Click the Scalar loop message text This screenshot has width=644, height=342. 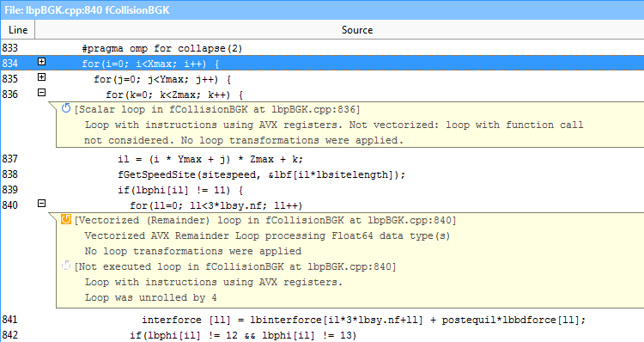tap(217, 110)
